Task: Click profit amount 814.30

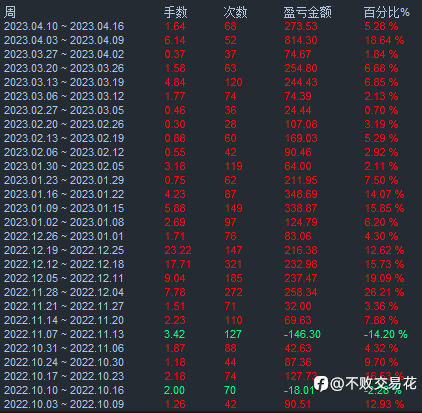Action: pyautogui.click(x=301, y=40)
